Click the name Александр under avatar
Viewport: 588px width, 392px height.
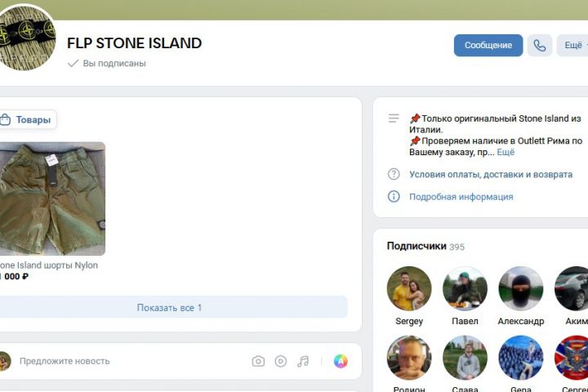pos(521,321)
